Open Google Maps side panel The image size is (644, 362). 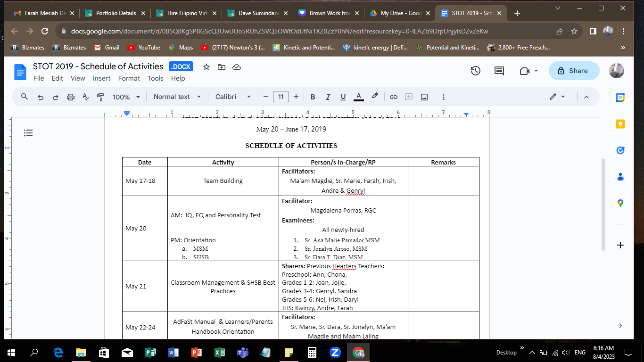(x=620, y=203)
